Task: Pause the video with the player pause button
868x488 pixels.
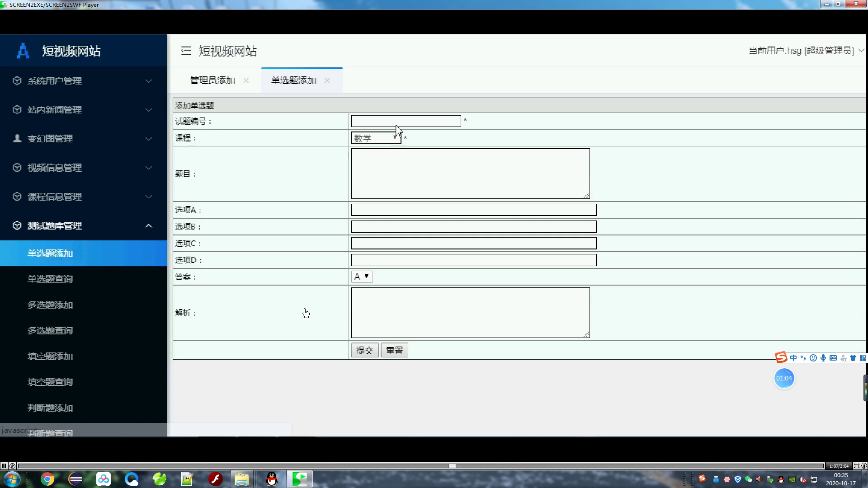Action: (4, 466)
